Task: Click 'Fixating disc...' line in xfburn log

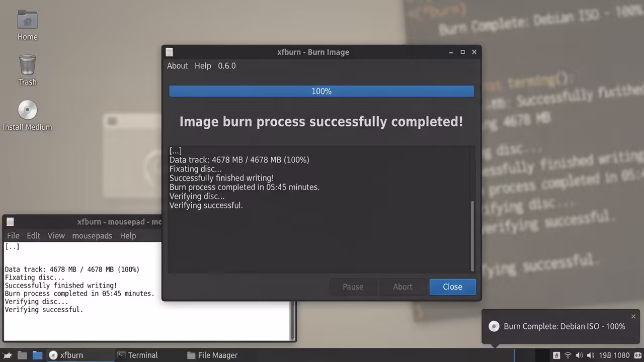Action: click(195, 169)
